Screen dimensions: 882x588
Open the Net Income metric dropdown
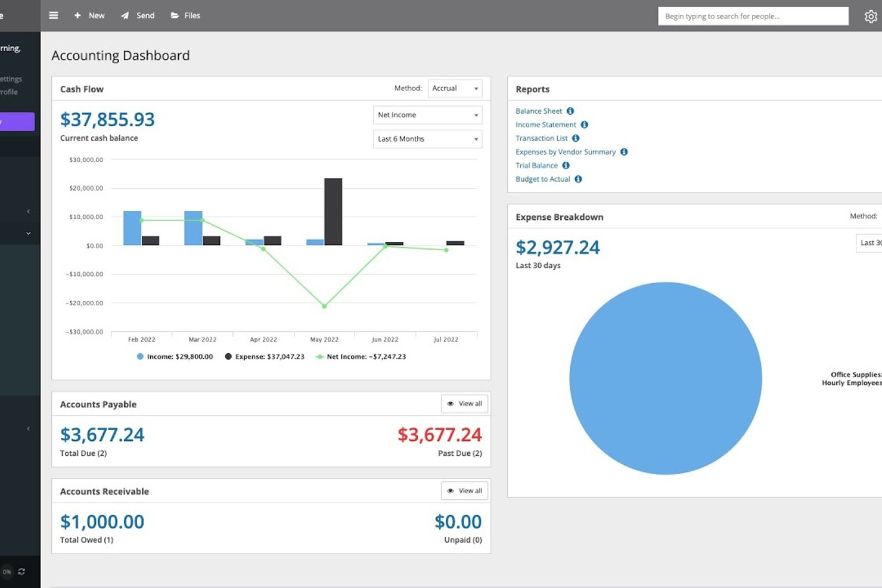(427, 114)
